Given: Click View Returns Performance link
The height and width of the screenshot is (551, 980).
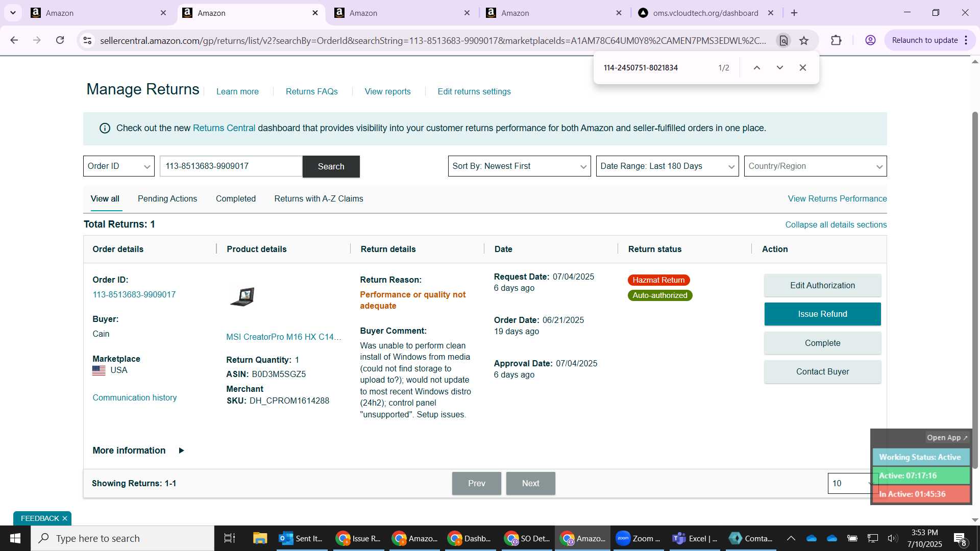Looking at the screenshot, I should 837,199.
